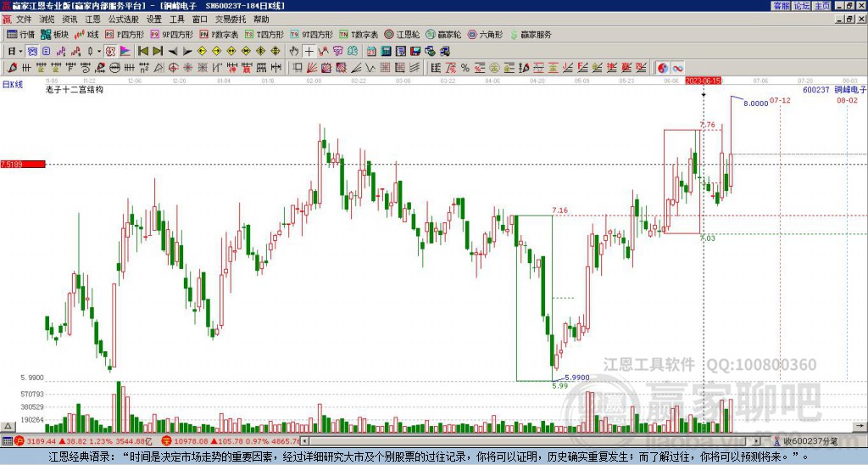Open the 板块 sector view
The image size is (868, 465).
click(54, 34)
